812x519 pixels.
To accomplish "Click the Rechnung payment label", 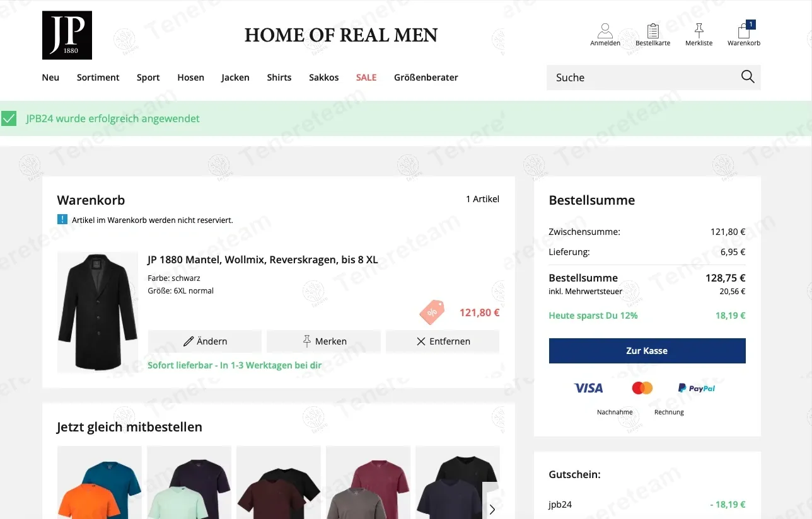I will (x=669, y=412).
